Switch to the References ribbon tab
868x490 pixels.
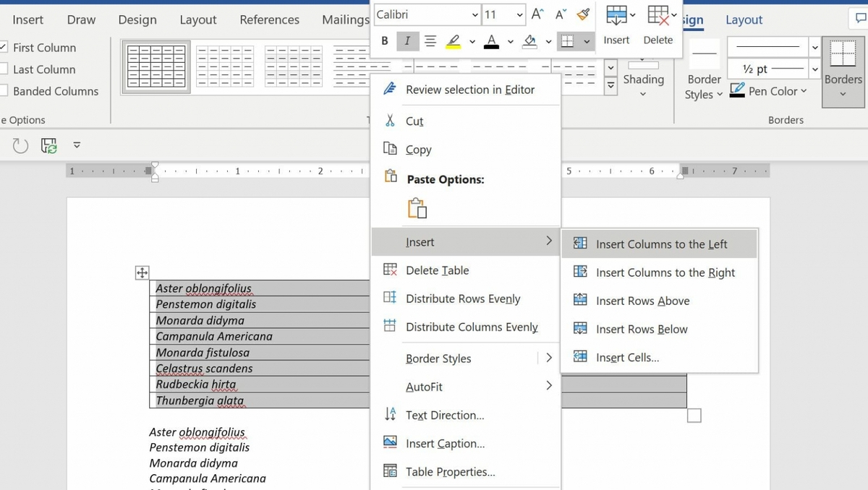coord(269,20)
